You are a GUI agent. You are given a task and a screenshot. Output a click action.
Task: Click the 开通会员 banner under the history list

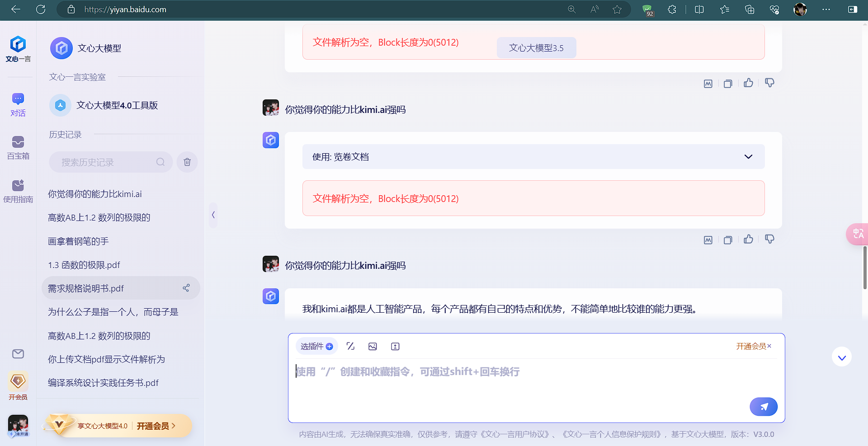[118, 426]
